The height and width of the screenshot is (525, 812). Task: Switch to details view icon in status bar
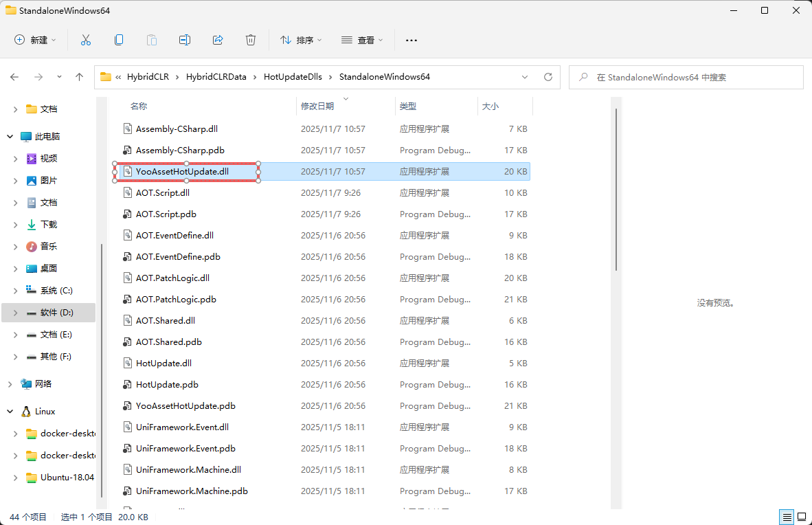click(x=787, y=517)
